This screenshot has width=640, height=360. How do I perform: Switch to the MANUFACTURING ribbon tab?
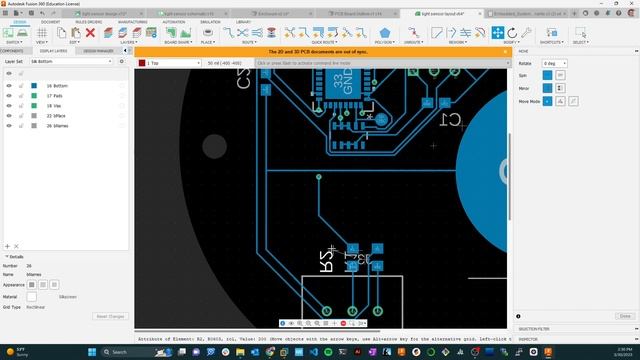133,22
